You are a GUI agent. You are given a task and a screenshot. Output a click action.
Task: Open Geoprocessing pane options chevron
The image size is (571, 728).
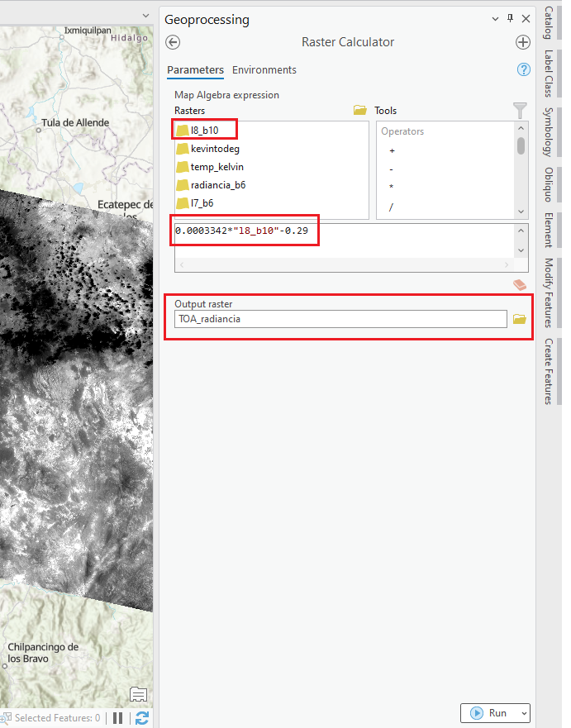[495, 18]
